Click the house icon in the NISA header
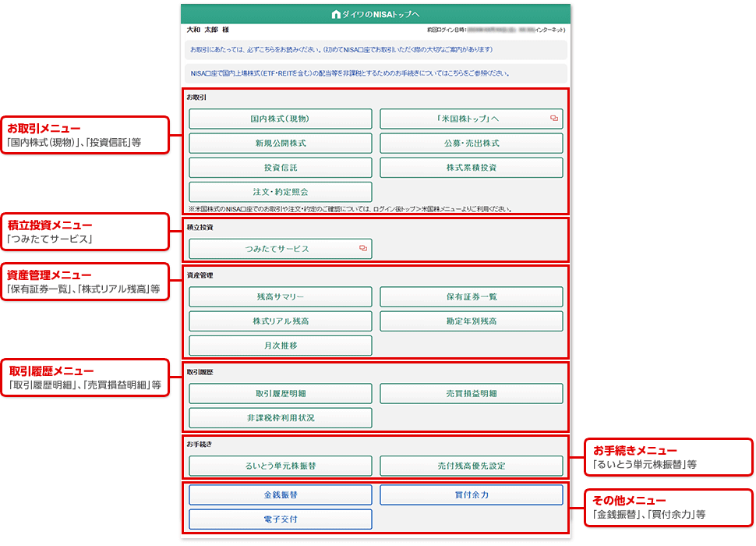Viewport: 756px width, 546px height. tap(336, 14)
